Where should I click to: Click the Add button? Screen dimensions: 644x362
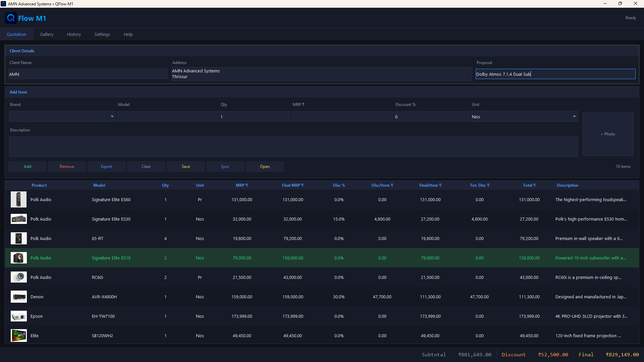pyautogui.click(x=28, y=167)
